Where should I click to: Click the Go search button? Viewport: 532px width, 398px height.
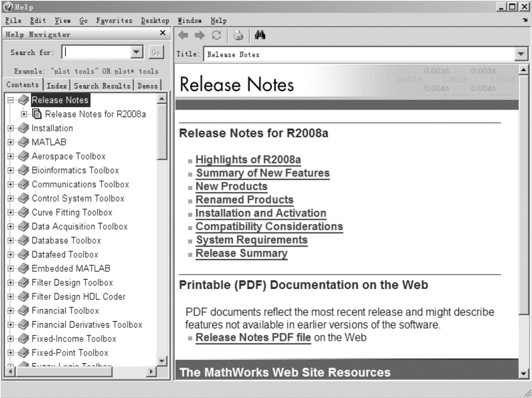(156, 52)
